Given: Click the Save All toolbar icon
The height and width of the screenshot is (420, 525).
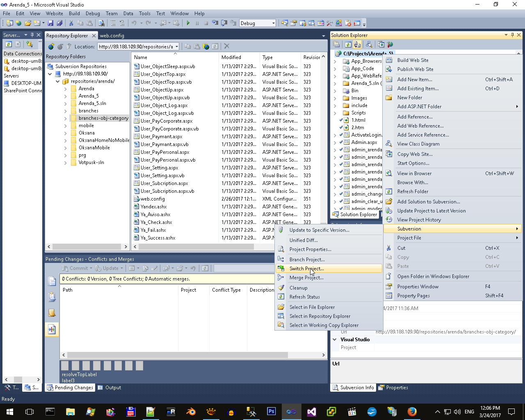Looking at the screenshot, I should tap(59, 23).
